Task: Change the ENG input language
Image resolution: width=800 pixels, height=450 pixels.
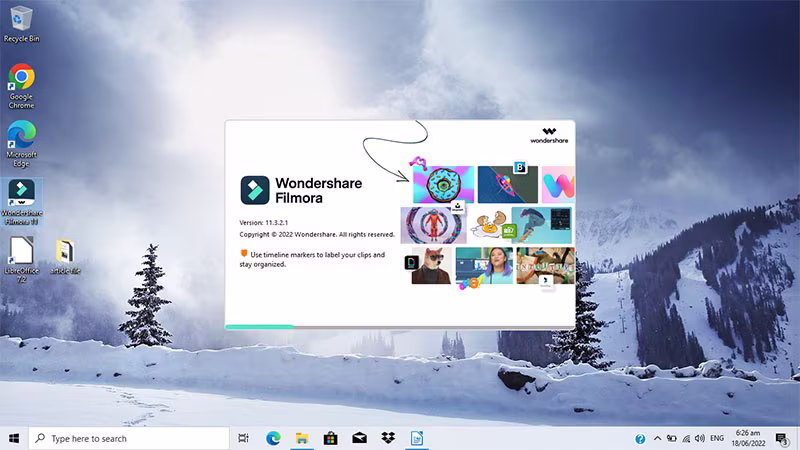Action: pos(717,438)
